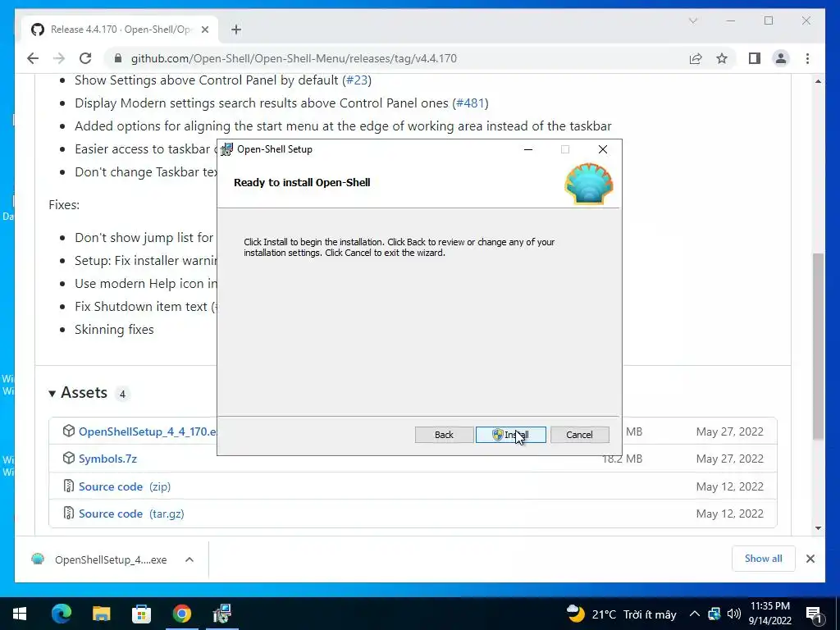Download OpenShellSetup_4_4_170.exe asset
This screenshot has width=840, height=630.
(x=148, y=431)
